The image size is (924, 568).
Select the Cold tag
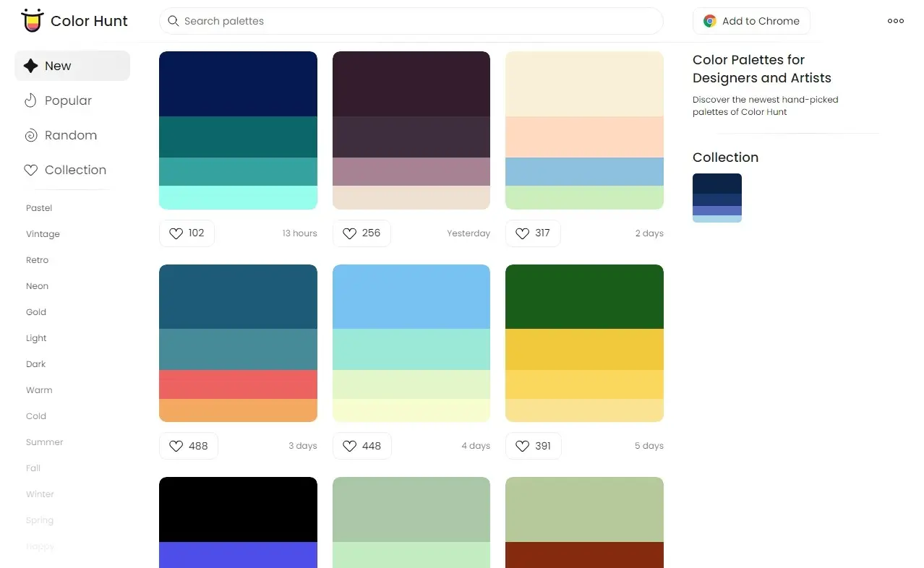click(36, 416)
